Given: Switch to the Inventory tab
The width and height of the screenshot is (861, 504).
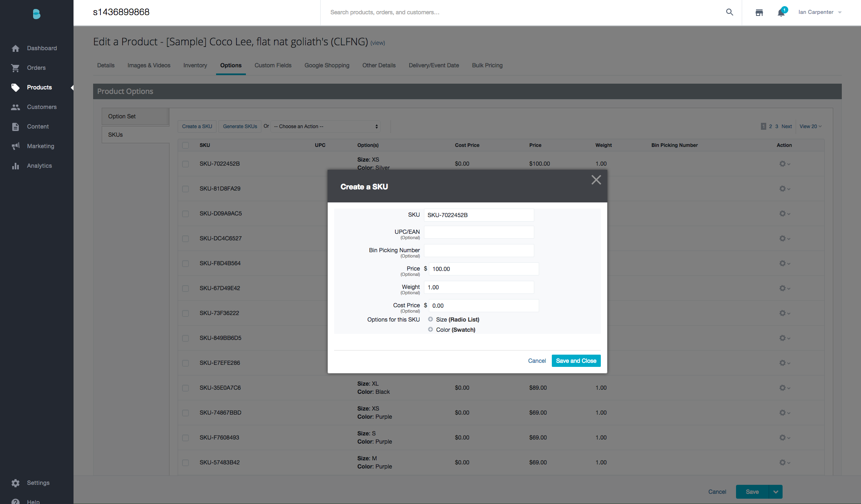Looking at the screenshot, I should tap(195, 65).
